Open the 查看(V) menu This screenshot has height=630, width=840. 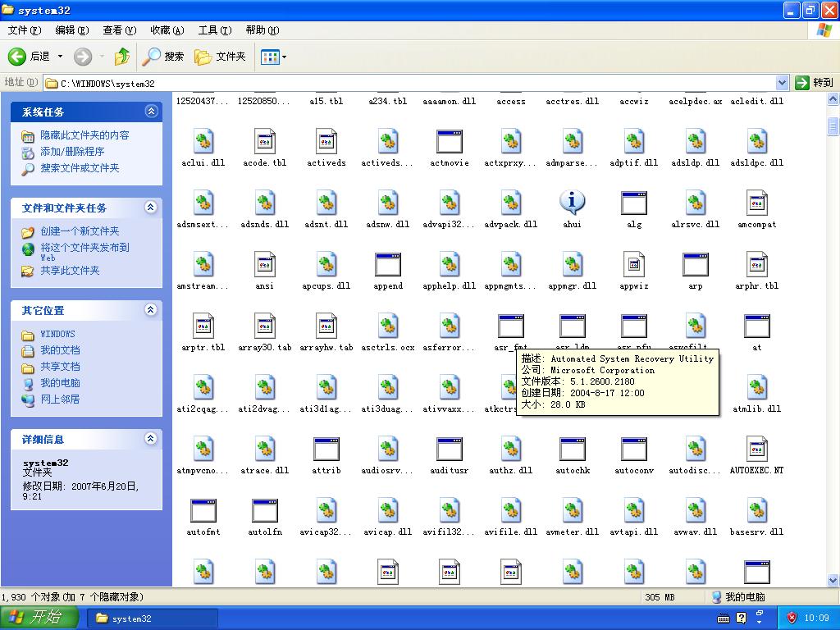(119, 30)
